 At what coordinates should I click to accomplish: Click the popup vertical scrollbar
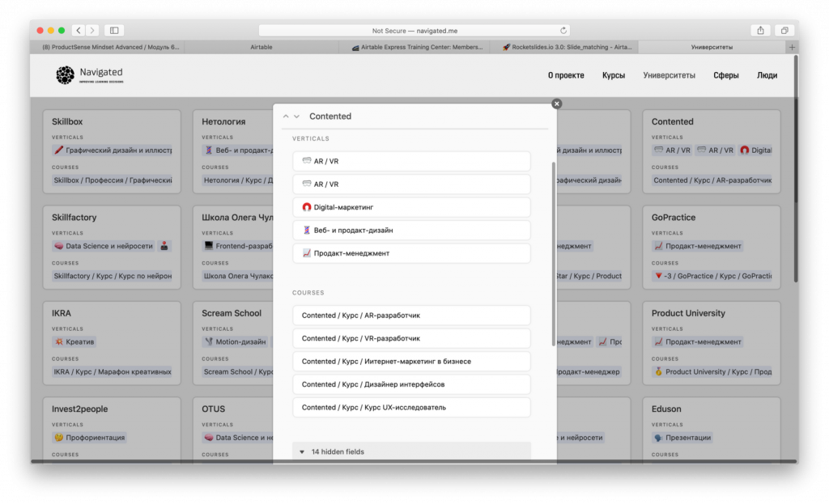tap(554, 253)
